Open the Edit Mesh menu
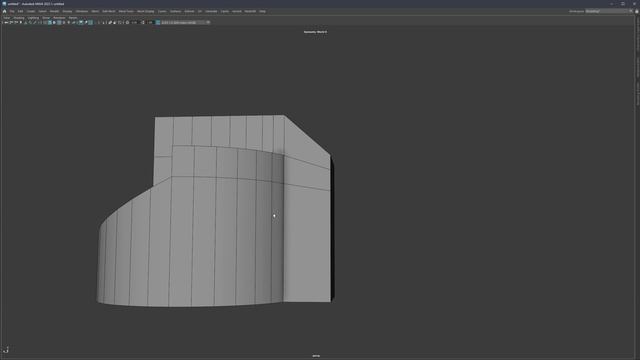Image resolution: width=640 pixels, height=360 pixels. (109, 11)
